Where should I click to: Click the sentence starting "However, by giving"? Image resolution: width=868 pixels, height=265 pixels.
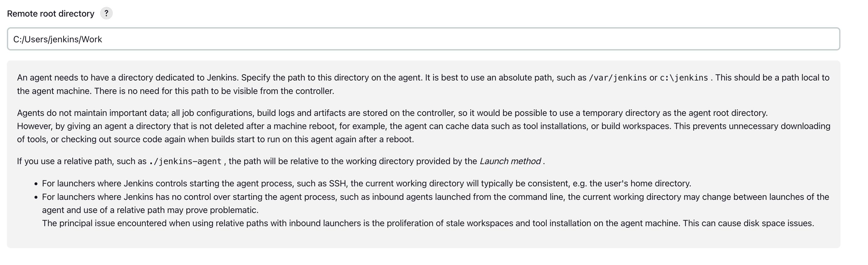tap(423, 126)
